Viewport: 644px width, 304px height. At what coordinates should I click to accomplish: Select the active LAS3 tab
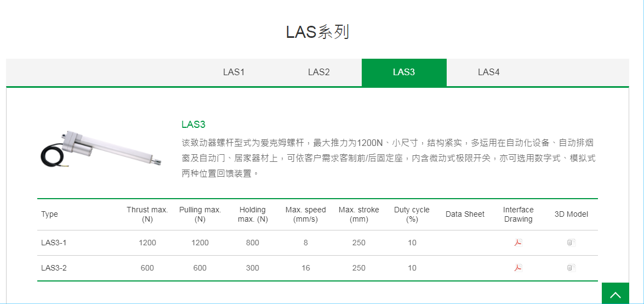tap(404, 72)
